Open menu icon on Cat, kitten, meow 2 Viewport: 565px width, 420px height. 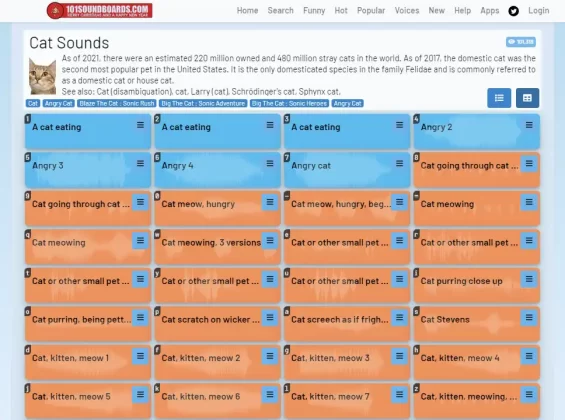pos(270,356)
